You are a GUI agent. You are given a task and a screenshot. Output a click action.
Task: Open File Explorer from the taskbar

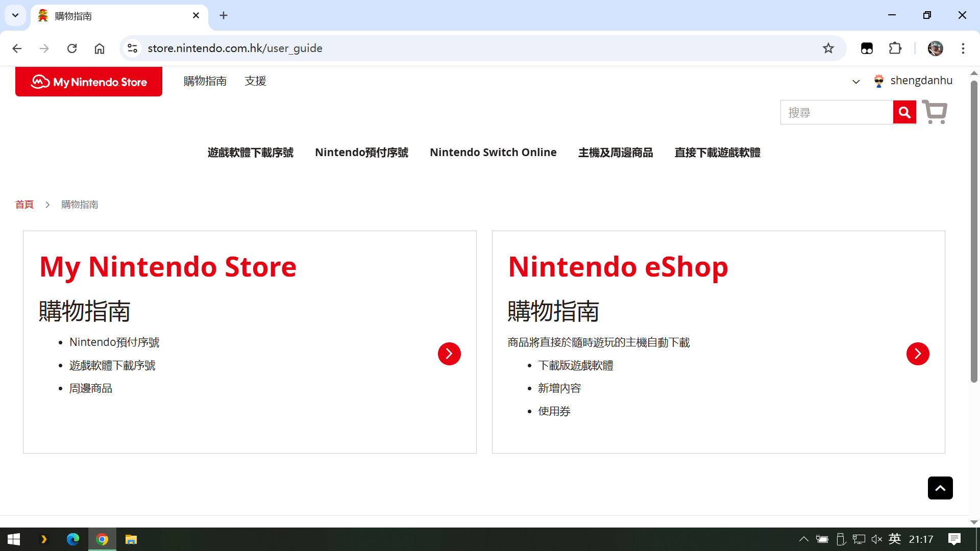click(x=131, y=539)
